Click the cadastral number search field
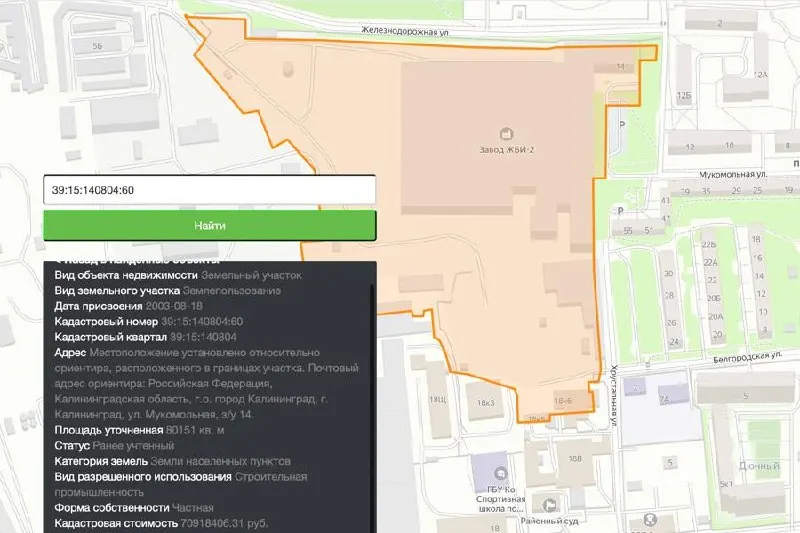Screen dimensions: 800x533 tap(210, 190)
